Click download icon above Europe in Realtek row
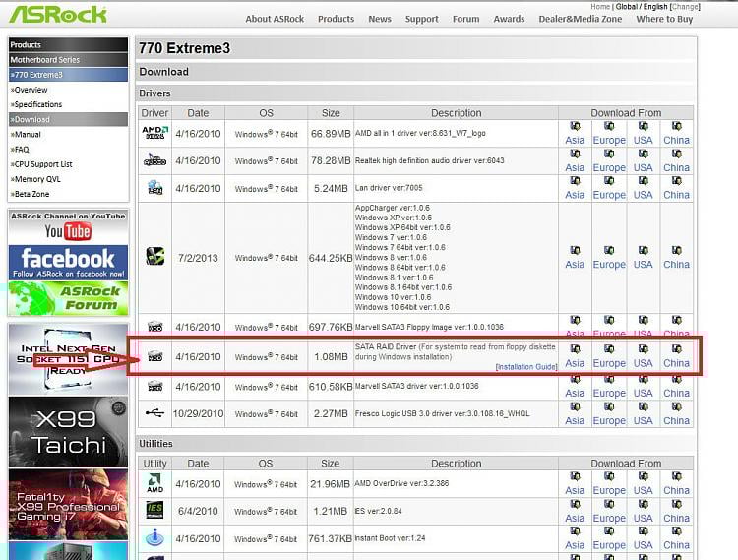This screenshot has height=560, width=738. [x=609, y=154]
